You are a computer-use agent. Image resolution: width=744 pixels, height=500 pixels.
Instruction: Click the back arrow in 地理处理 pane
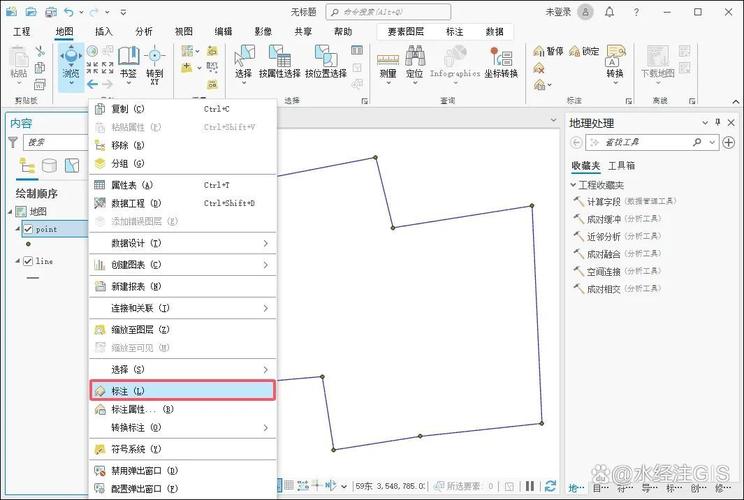click(576, 142)
